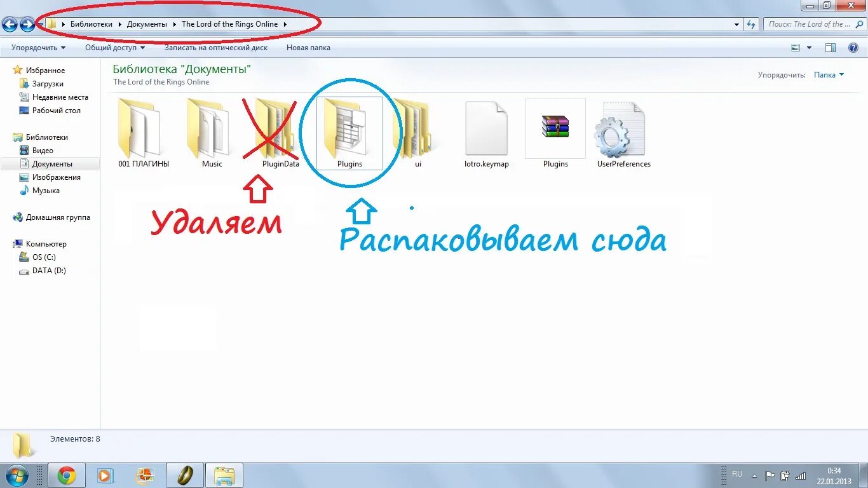This screenshot has width=868, height=488.
Task: Click Документы in the address path
Action: [147, 24]
